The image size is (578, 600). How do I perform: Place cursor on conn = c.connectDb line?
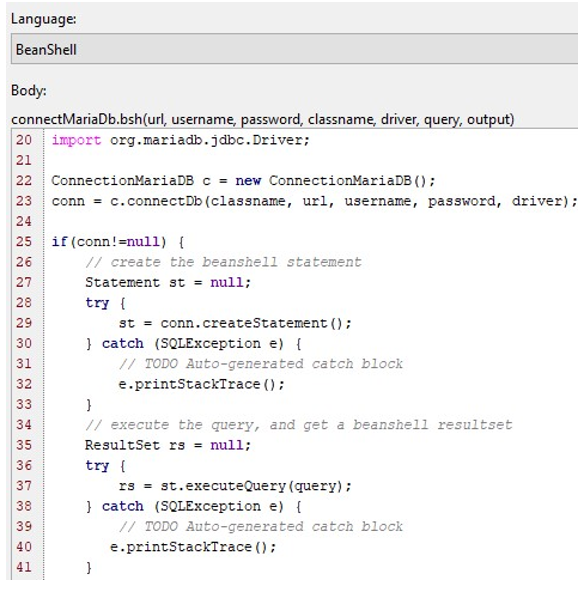coord(314,201)
